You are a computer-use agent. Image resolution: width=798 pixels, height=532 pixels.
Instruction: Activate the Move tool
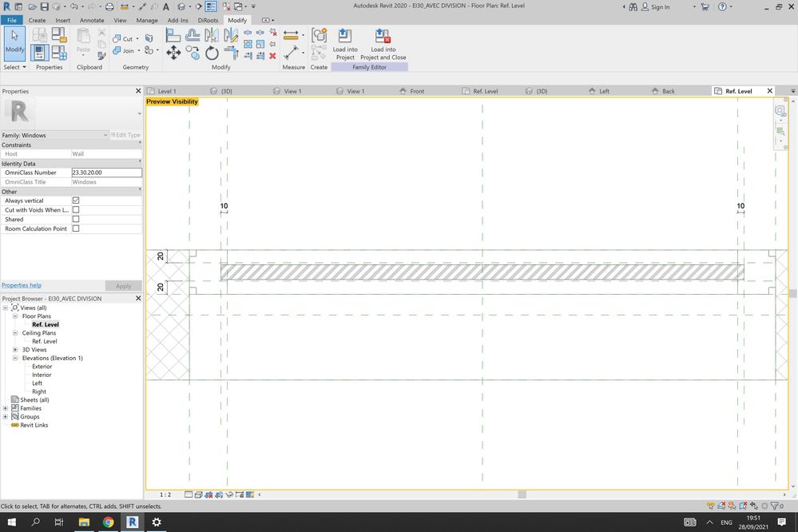click(173, 53)
